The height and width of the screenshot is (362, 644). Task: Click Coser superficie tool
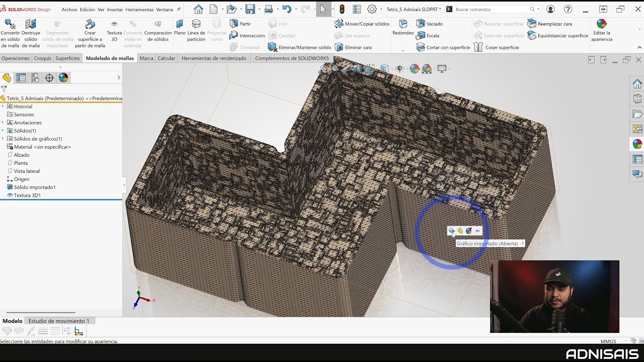pos(497,47)
